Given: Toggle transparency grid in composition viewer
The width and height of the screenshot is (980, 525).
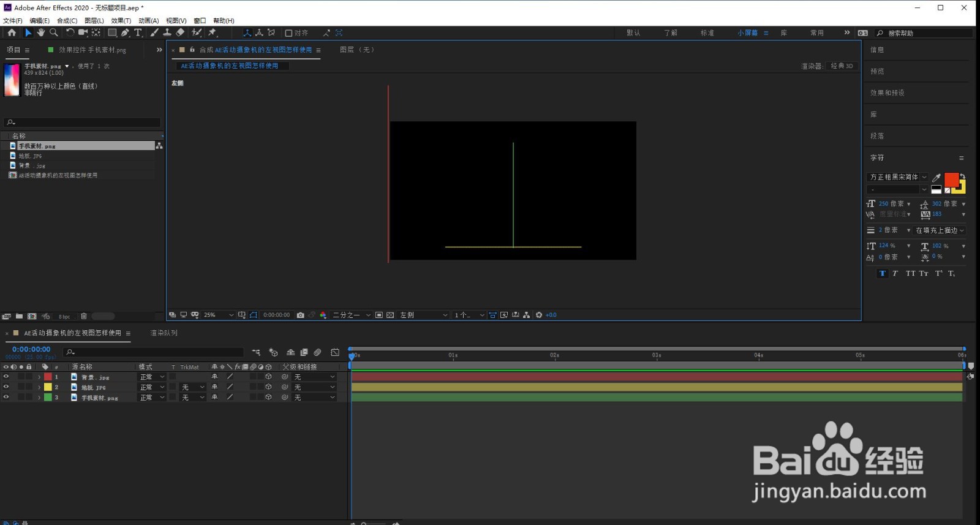Looking at the screenshot, I should click(x=390, y=315).
